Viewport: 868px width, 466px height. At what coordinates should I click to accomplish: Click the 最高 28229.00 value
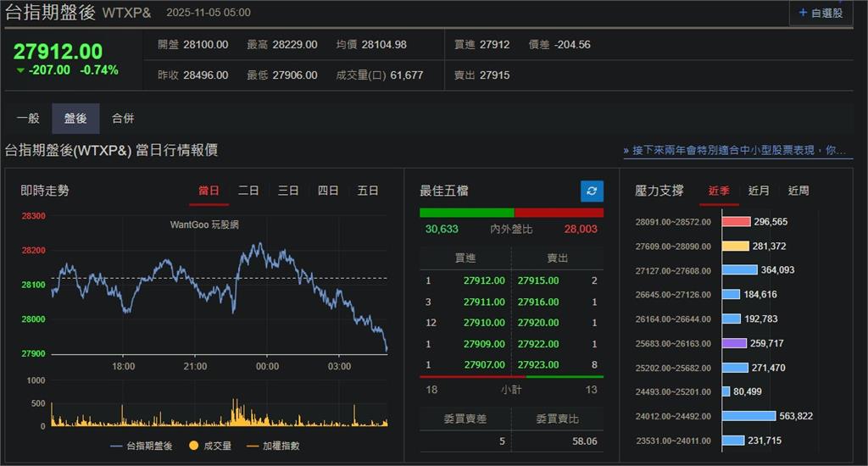294,45
